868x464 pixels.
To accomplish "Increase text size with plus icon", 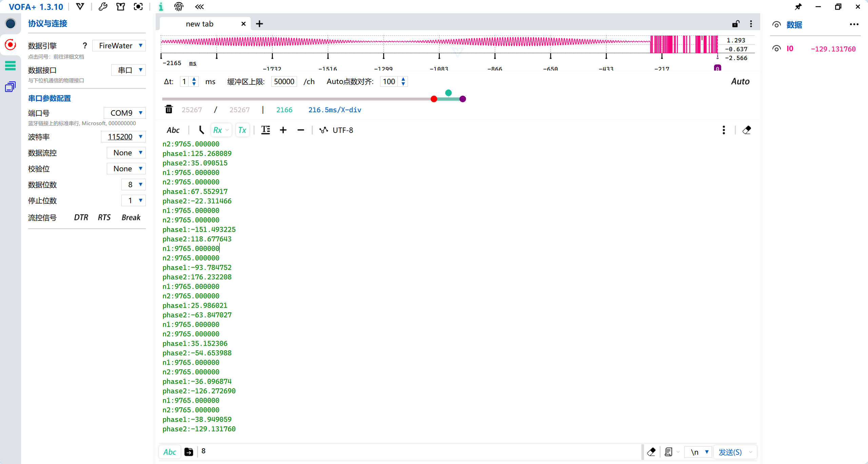I will (283, 130).
